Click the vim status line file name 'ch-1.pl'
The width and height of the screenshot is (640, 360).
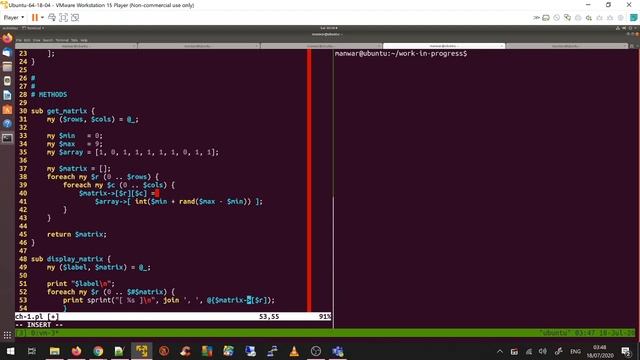pos(30,316)
